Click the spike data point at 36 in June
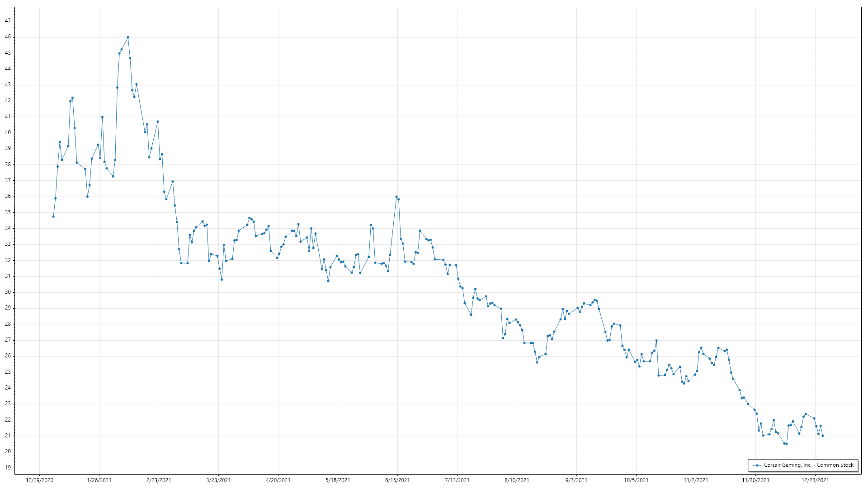Viewport: 868px width, 488px height. 396,197
